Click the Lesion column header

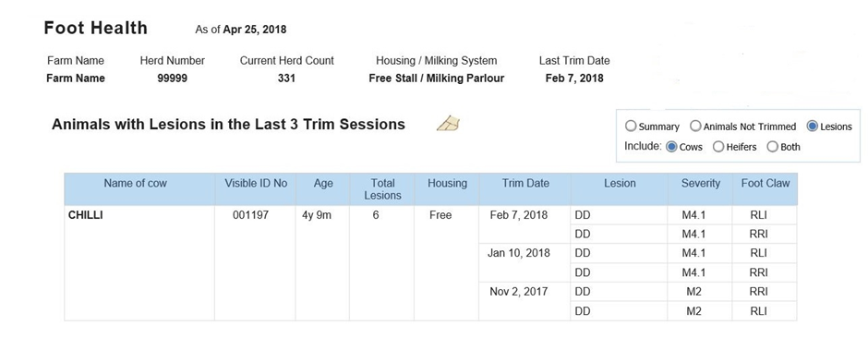pyautogui.click(x=620, y=183)
